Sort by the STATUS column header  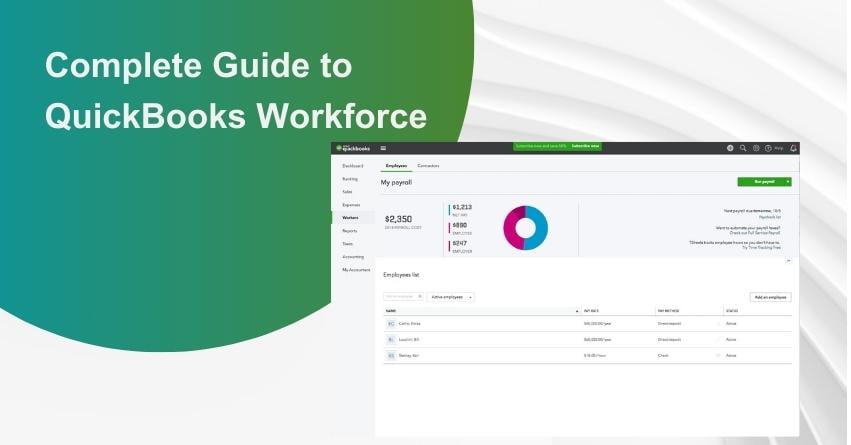[732, 311]
